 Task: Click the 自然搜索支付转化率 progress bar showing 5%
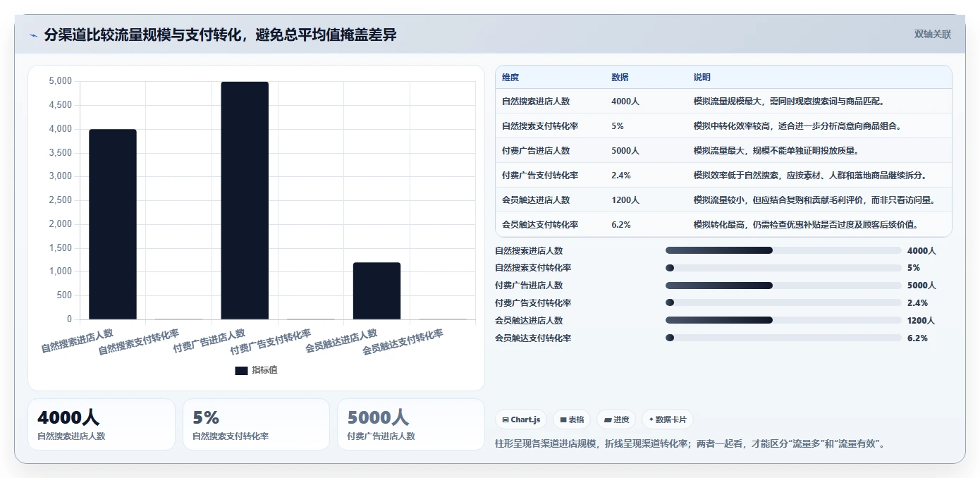(x=783, y=268)
